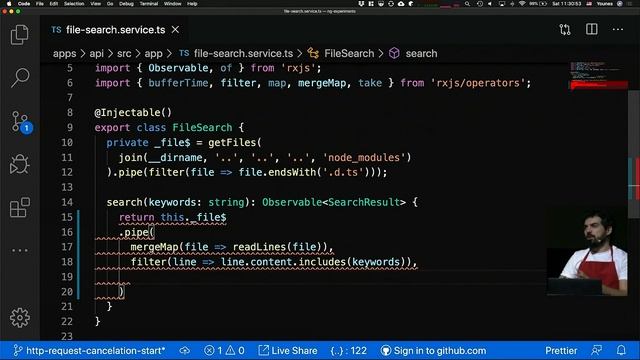Open the Code menu in macOS menu bar
The image size is (640, 360).
(24, 4)
